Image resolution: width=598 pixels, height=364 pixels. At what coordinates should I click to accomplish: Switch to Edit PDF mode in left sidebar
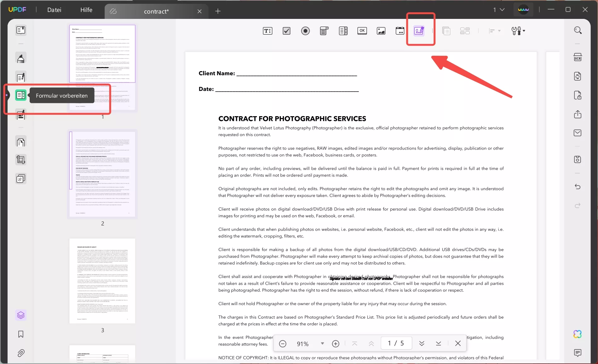21,77
